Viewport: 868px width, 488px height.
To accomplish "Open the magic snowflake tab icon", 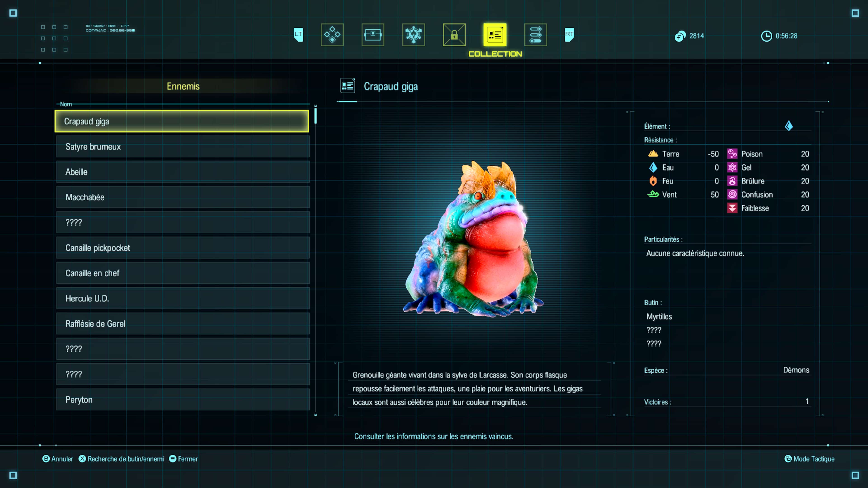I will click(413, 35).
